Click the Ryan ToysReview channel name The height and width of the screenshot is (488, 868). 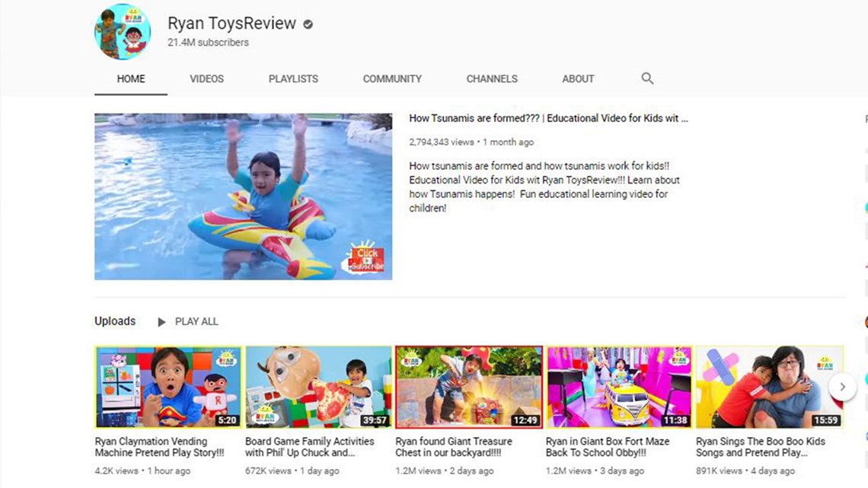pos(231,24)
